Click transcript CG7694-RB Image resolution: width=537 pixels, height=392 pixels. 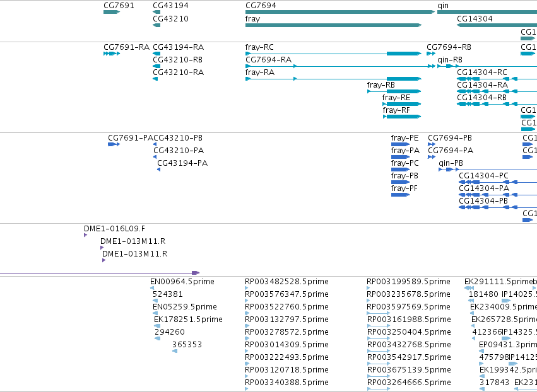click(x=449, y=47)
